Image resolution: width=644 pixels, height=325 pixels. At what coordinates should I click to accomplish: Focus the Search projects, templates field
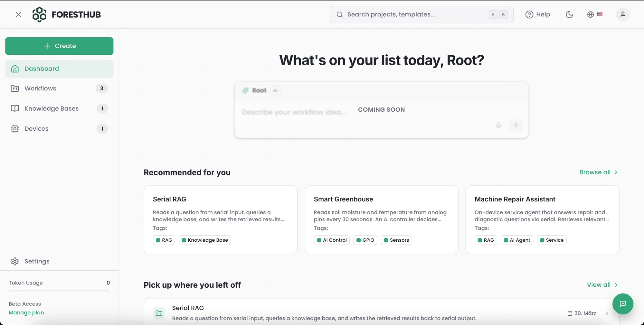click(x=421, y=14)
